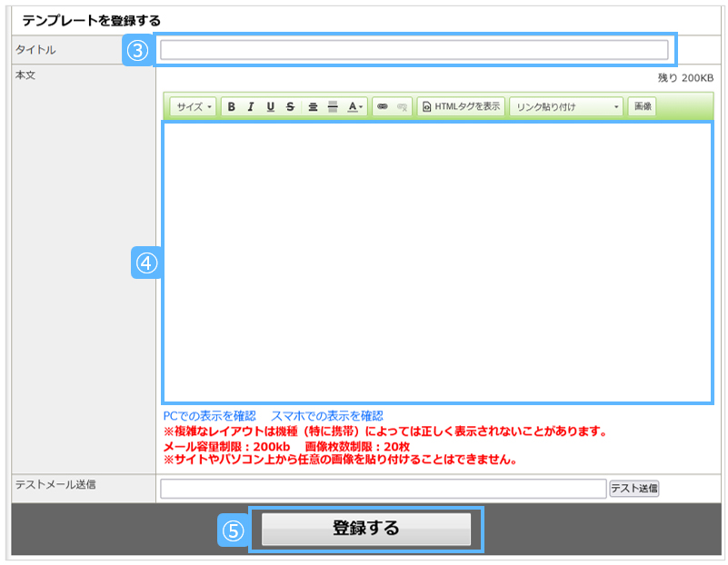Click the 画像 image button
The height and width of the screenshot is (565, 728).
643,107
